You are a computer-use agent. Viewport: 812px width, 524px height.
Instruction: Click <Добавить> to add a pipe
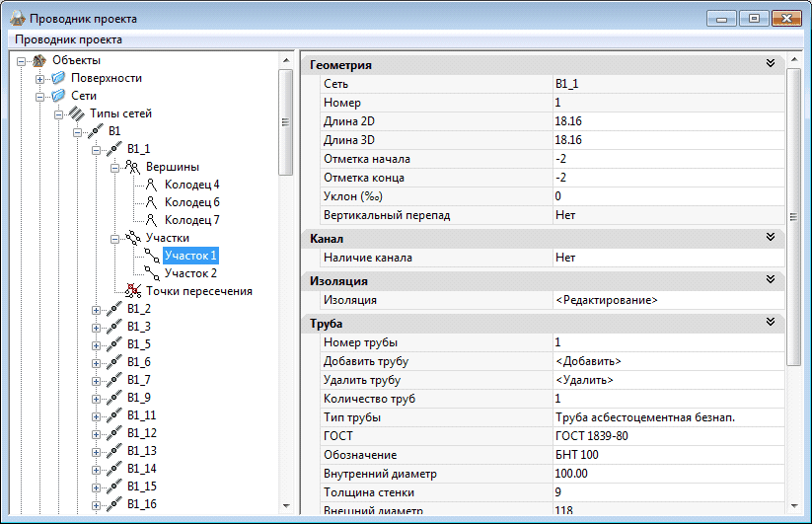click(x=588, y=361)
